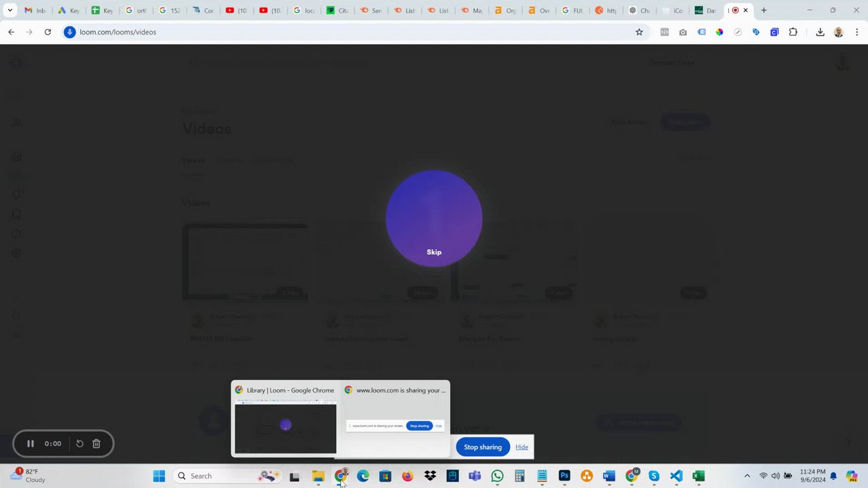
Task: Go back to the previous page
Action: (12, 32)
